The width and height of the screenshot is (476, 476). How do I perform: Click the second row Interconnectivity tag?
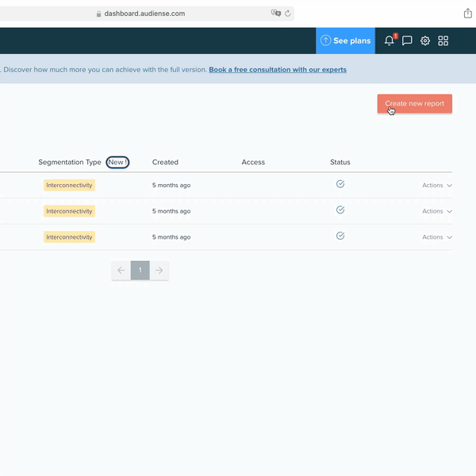click(x=69, y=211)
